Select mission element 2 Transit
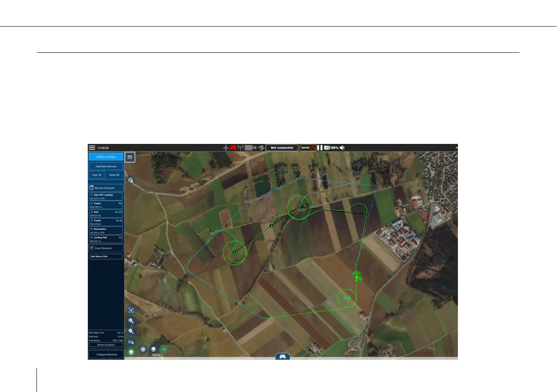 [106, 205]
